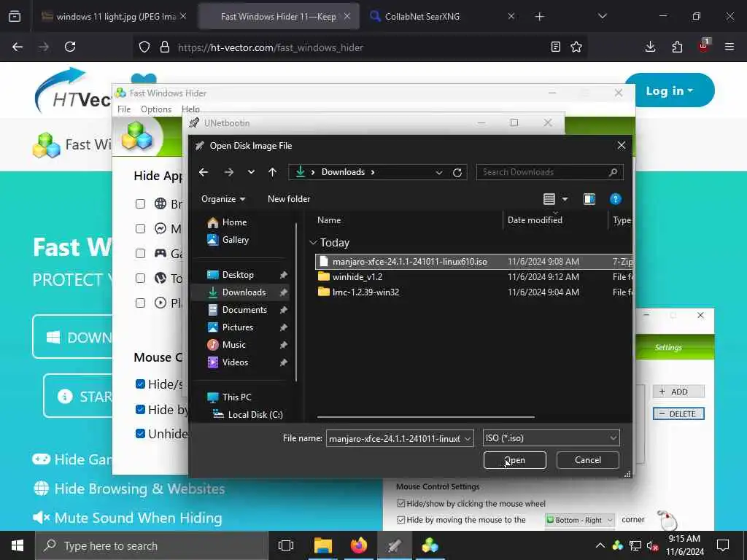The image size is (747, 560).
Task: Uncheck Hide by moving the mouse to the corner
Action: [401, 520]
